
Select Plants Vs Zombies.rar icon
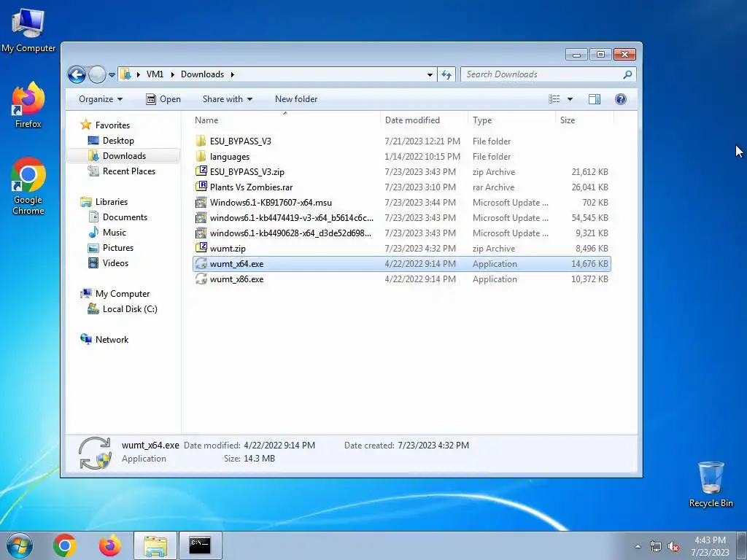click(201, 187)
